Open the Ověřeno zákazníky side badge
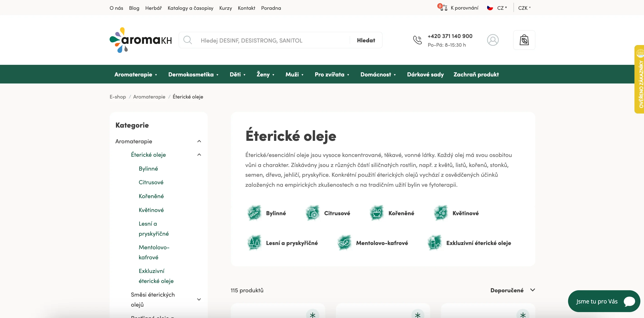Image resolution: width=644 pixels, height=318 pixels. (x=639, y=79)
